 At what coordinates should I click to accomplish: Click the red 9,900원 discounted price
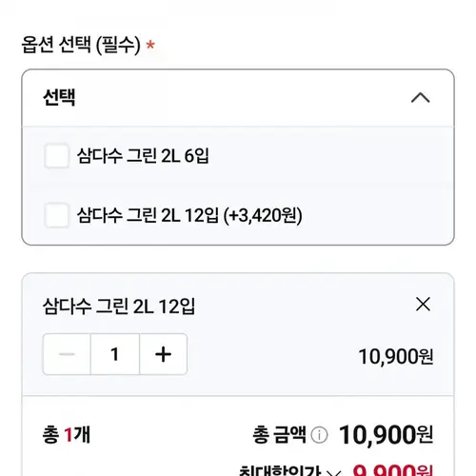(x=392, y=470)
